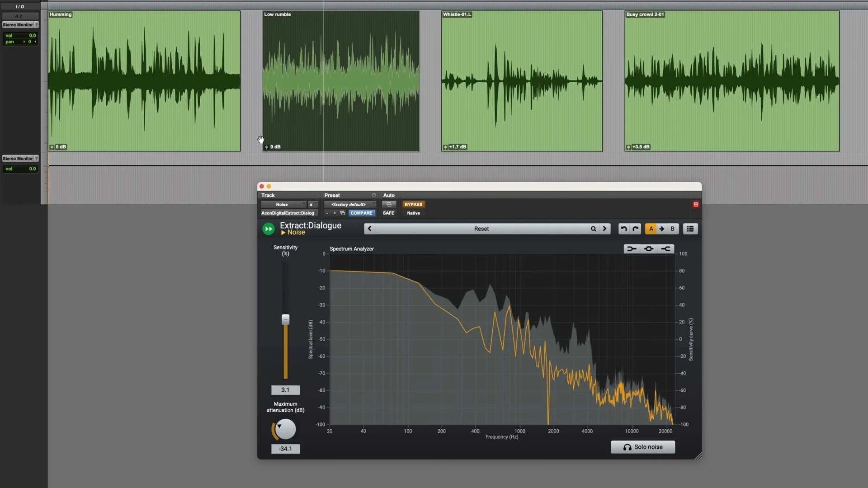Viewport: 868px width, 488px height.
Task: Click the undo arrow in the plugin
Action: point(624,229)
